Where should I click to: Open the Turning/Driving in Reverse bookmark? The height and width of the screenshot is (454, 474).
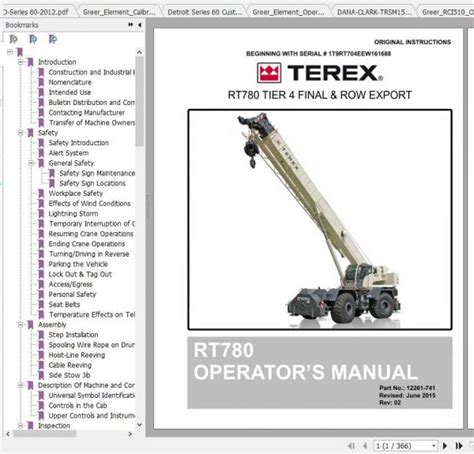coord(89,254)
